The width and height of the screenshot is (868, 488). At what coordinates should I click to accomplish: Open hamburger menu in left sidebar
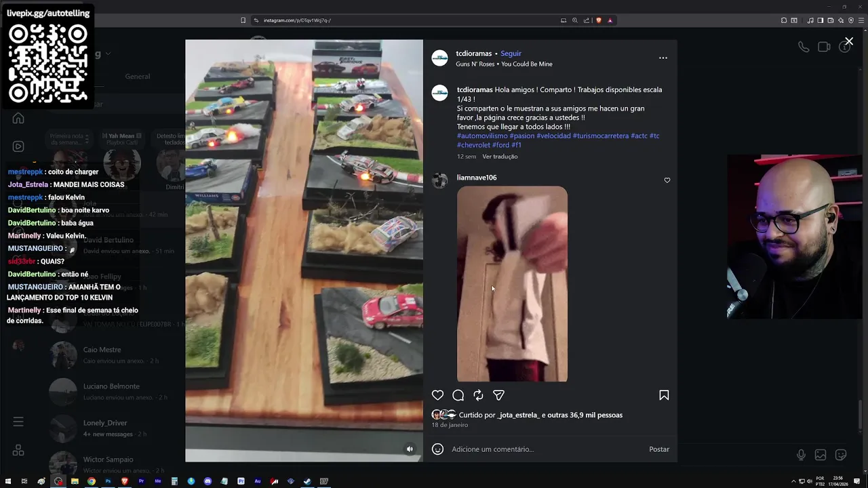tap(18, 422)
